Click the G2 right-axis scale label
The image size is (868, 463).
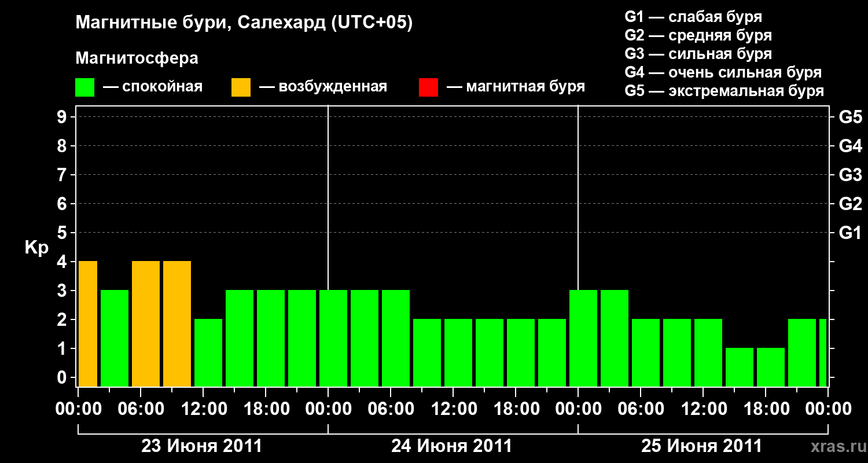click(850, 204)
